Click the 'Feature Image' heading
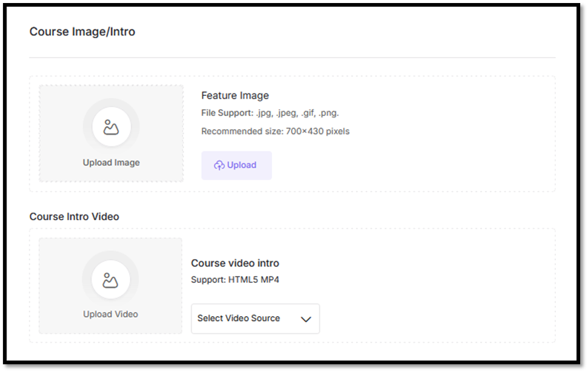The image size is (588, 372). pyautogui.click(x=235, y=95)
